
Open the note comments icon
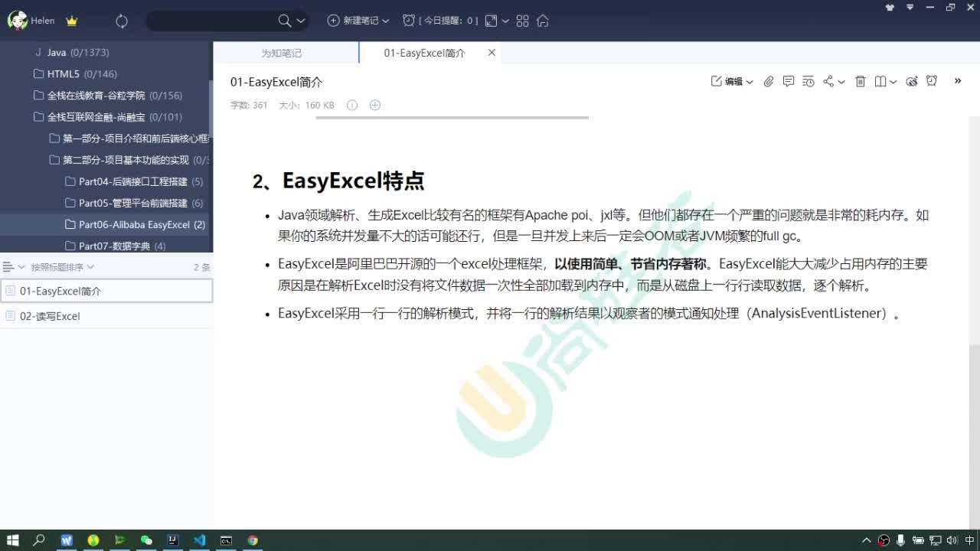click(x=789, y=81)
